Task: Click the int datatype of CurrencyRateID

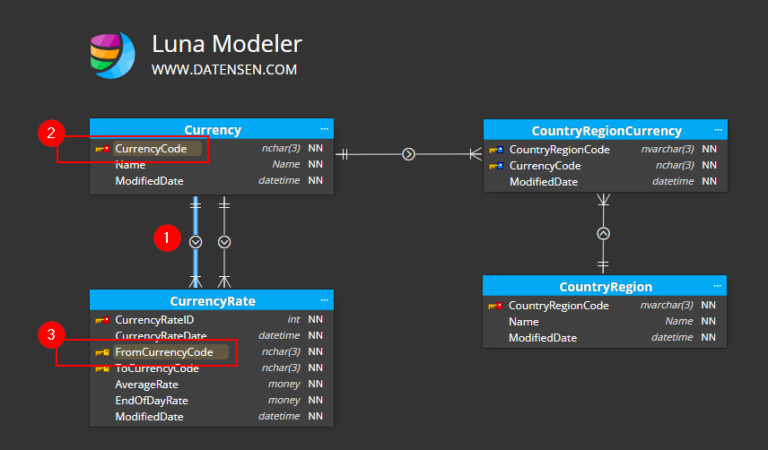Action: tap(293, 320)
